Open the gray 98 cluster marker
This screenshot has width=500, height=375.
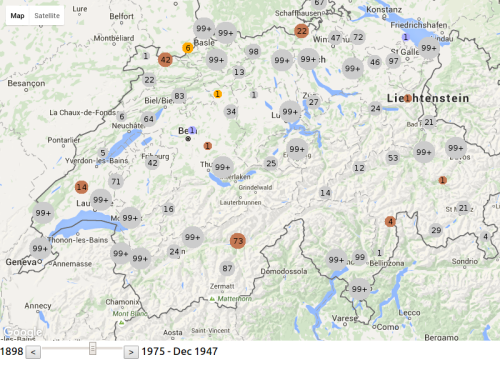(x=253, y=52)
